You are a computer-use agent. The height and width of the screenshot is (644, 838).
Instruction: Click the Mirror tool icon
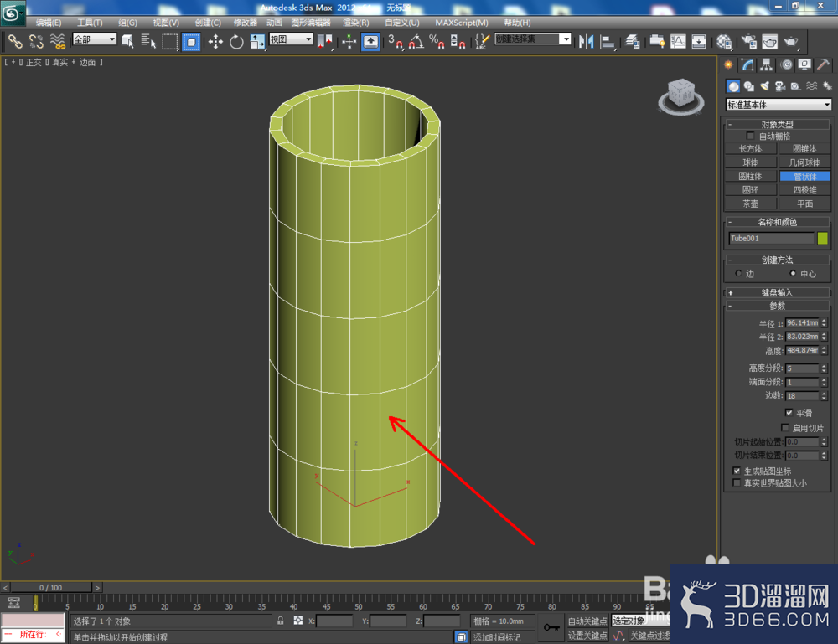tap(587, 41)
